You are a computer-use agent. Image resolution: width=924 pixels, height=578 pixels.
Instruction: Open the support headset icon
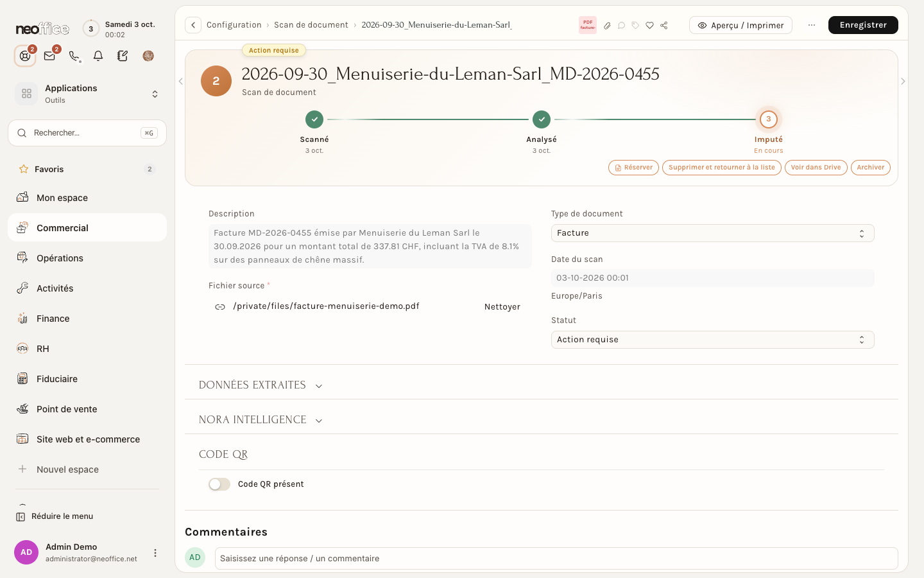(25, 56)
